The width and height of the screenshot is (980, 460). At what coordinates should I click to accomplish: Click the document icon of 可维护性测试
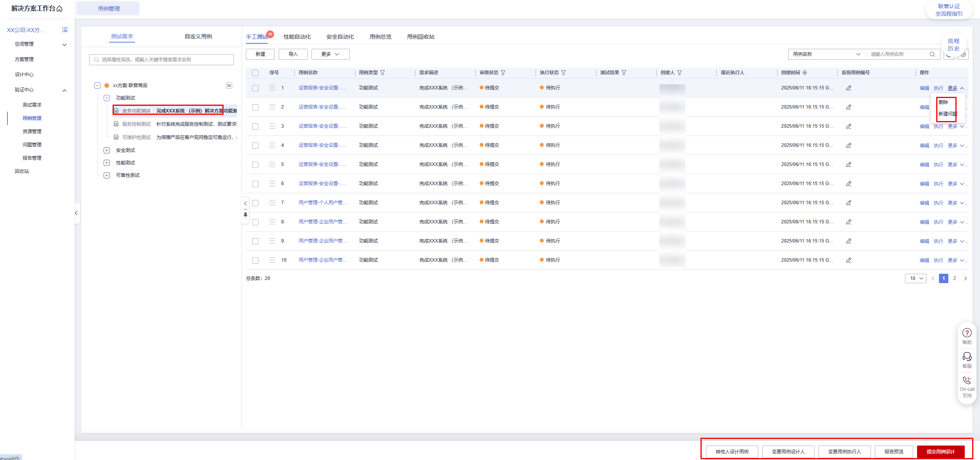click(116, 137)
